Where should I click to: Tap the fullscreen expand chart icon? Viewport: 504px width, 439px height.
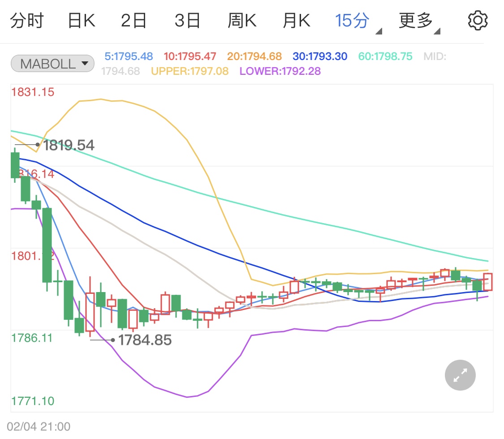click(460, 375)
